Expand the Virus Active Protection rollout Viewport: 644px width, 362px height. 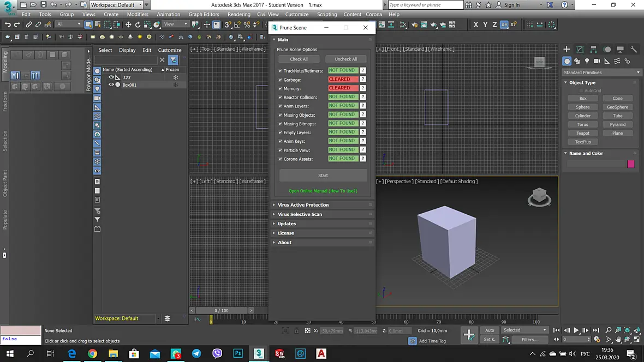point(323,205)
